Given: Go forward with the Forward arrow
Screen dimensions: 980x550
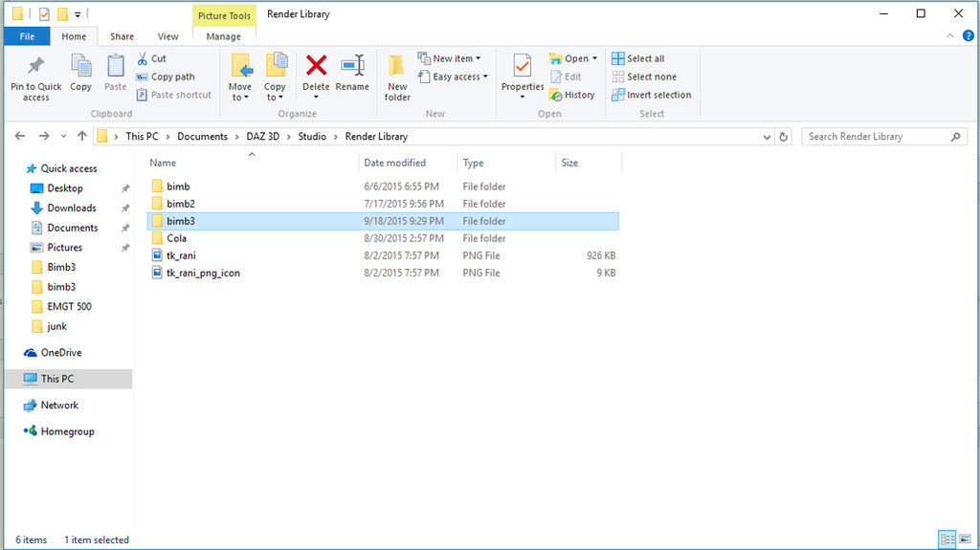Looking at the screenshot, I should click(44, 136).
